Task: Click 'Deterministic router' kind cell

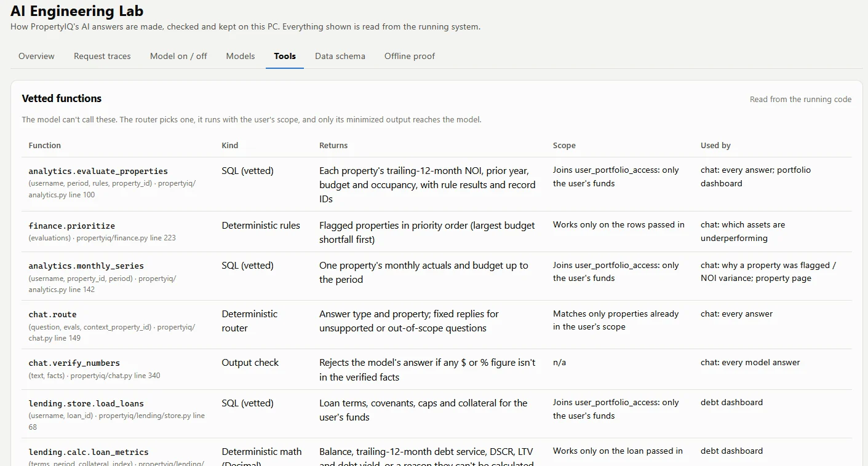Action: pyautogui.click(x=250, y=321)
